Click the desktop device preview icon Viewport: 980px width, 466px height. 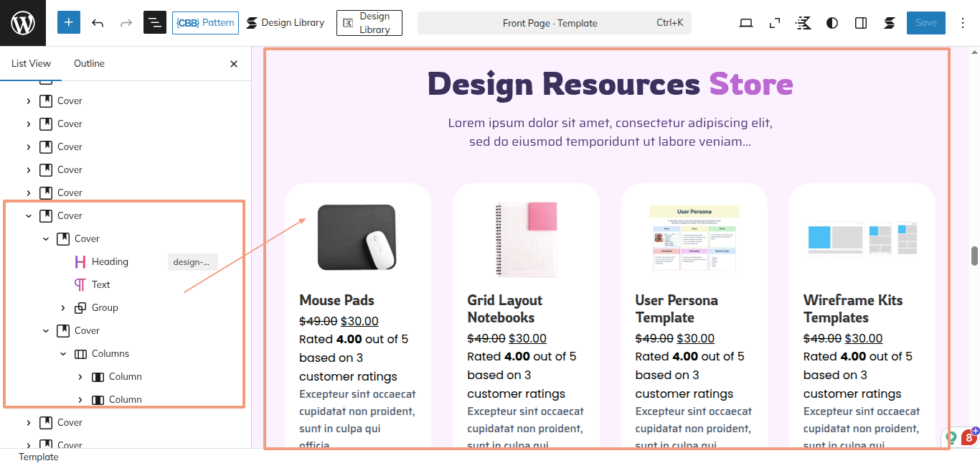(746, 23)
